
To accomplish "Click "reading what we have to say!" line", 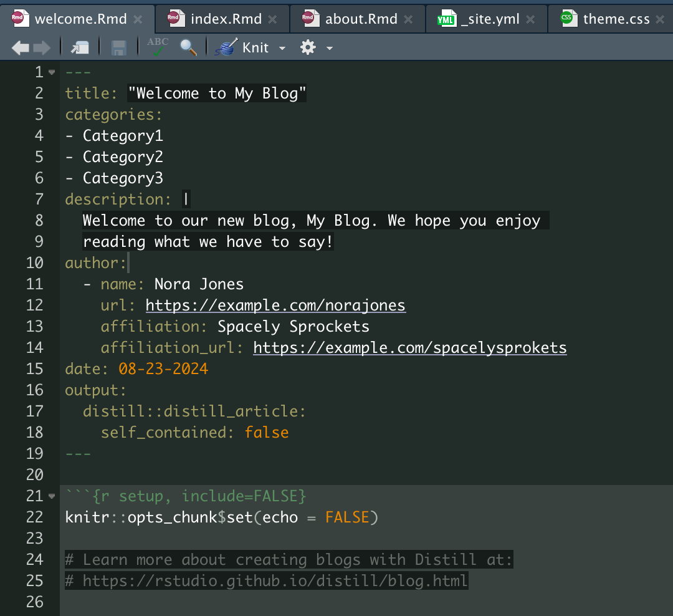I will click(x=208, y=242).
